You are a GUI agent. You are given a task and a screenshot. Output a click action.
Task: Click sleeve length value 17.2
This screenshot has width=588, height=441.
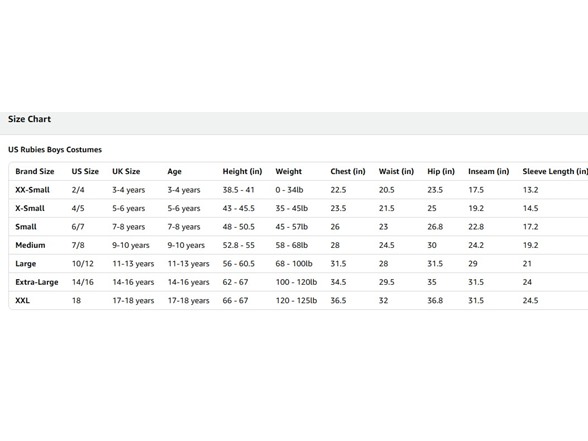530,226
